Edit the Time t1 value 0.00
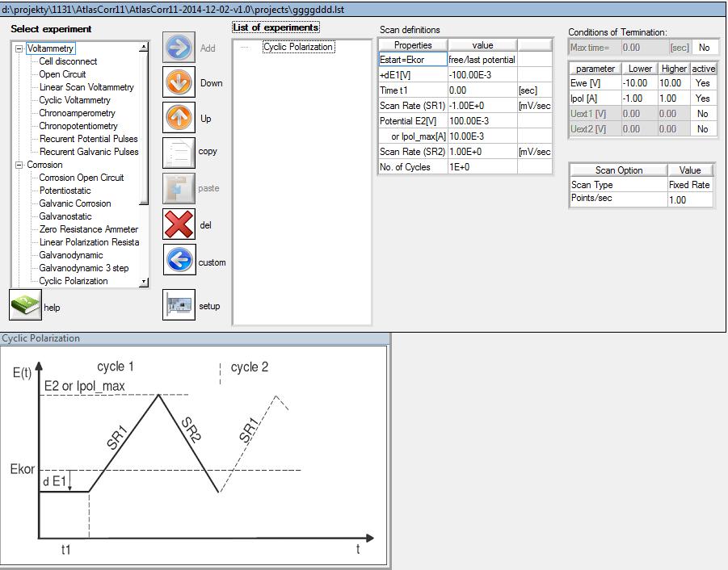The image size is (728, 570). coord(482,90)
